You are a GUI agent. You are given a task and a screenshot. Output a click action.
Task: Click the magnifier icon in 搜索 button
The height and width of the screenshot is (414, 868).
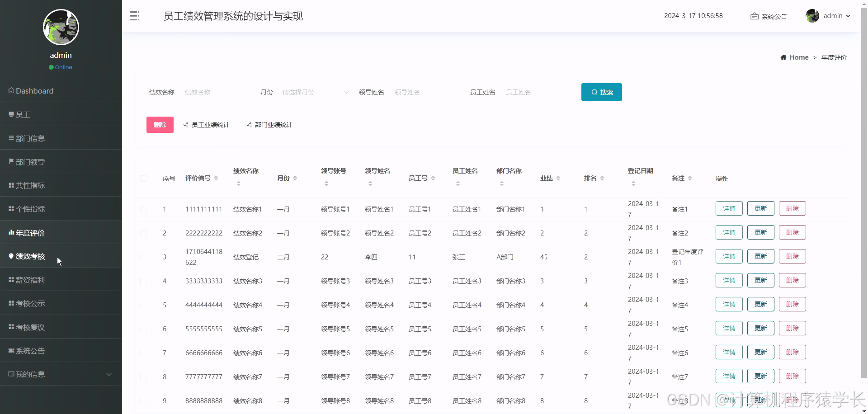tap(594, 92)
